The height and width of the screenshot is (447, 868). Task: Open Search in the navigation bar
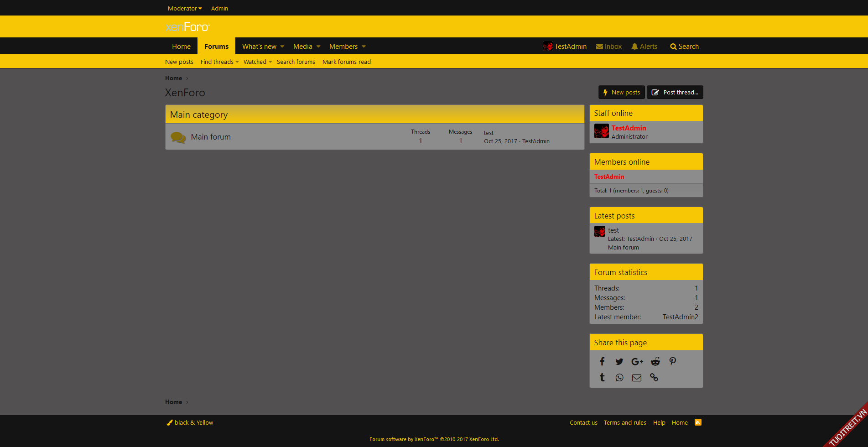point(684,47)
